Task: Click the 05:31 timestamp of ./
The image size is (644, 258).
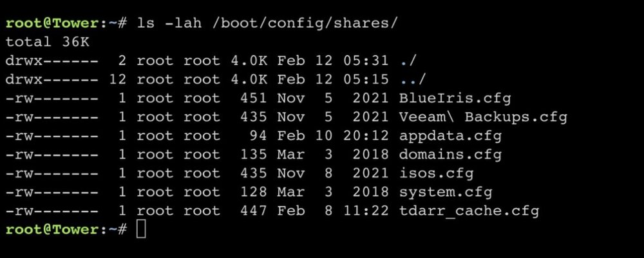Action: 366,61
